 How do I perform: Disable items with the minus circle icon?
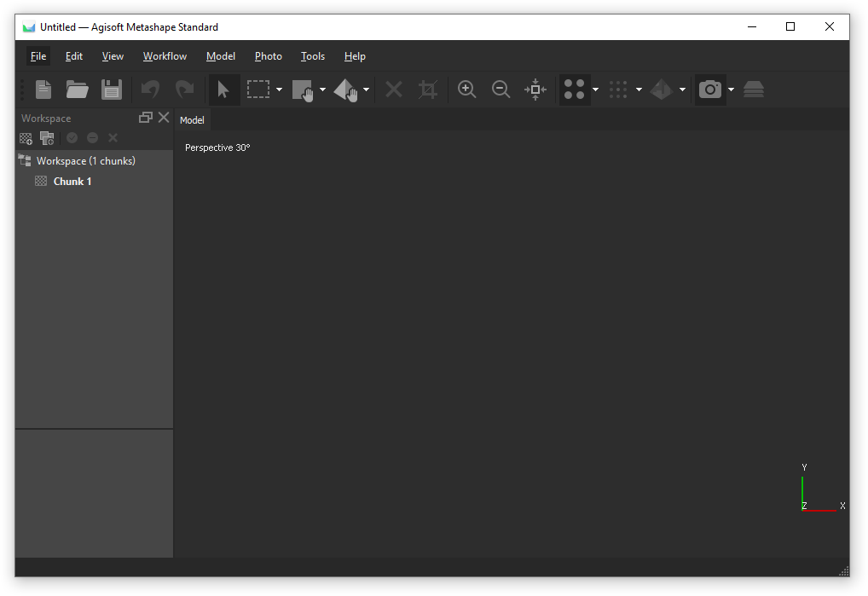pos(92,138)
